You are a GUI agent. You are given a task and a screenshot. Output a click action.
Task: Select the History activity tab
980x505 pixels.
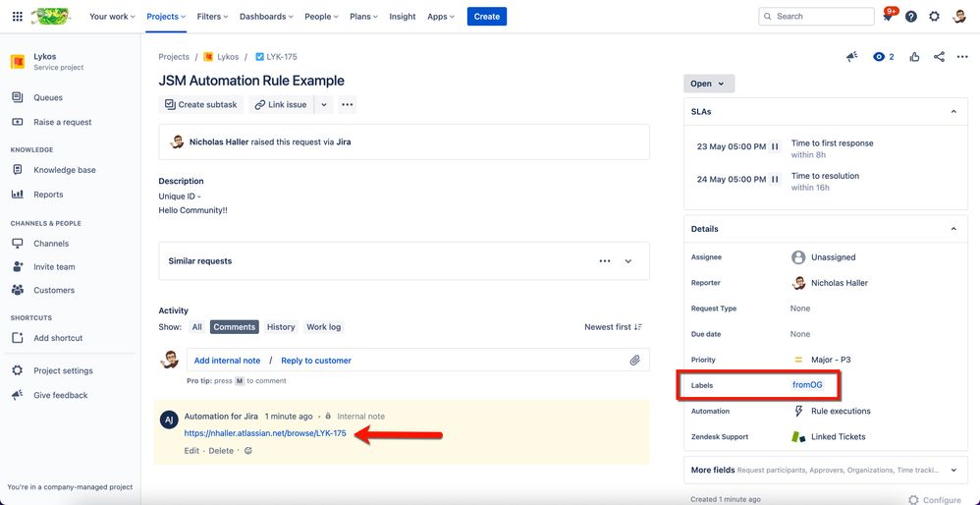(281, 327)
